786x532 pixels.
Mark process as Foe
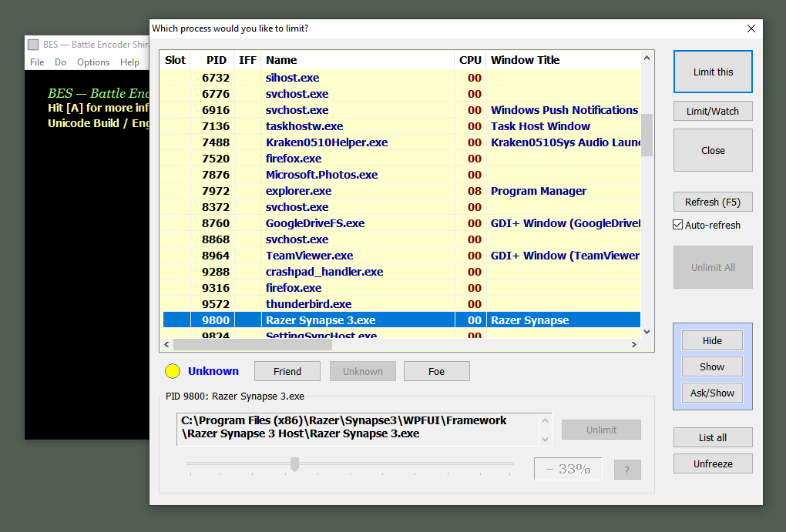[x=437, y=371]
